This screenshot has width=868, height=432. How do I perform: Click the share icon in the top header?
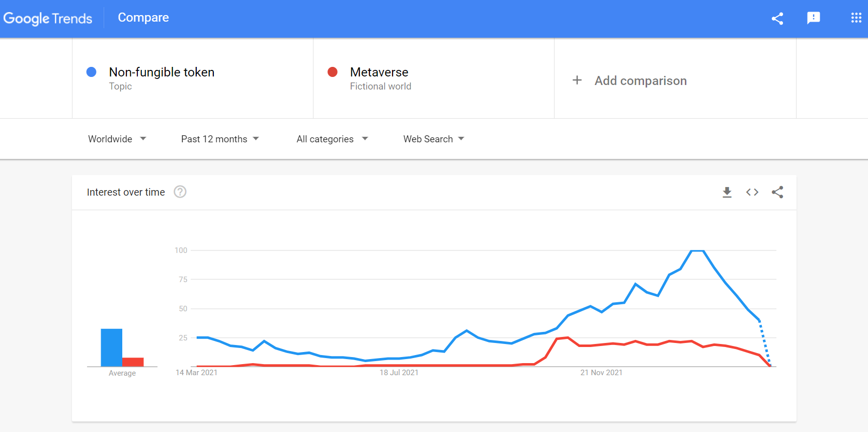(x=777, y=19)
